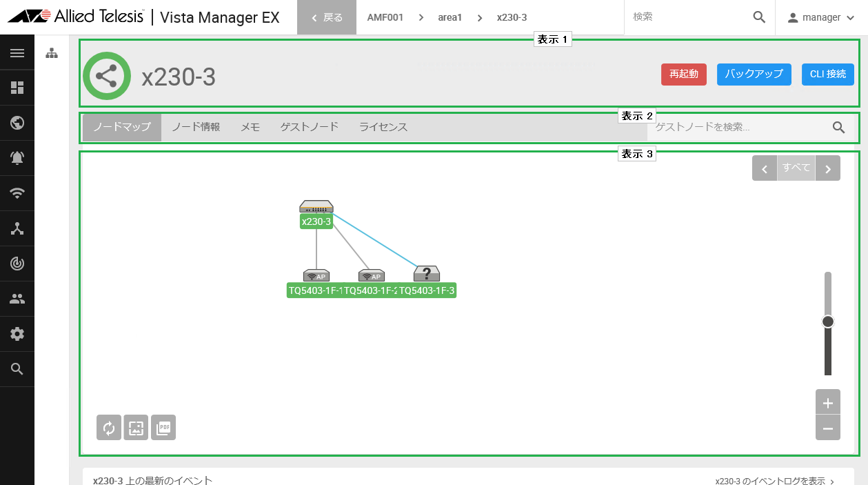Click the TQ5403-1F-3 node label
Viewport: 868px width, 485px height.
coord(427,290)
